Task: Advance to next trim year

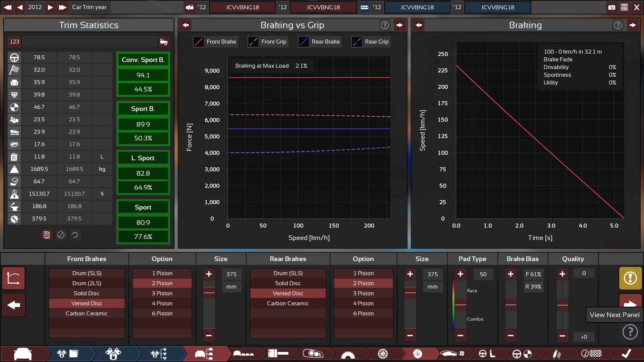Action: pos(50,7)
